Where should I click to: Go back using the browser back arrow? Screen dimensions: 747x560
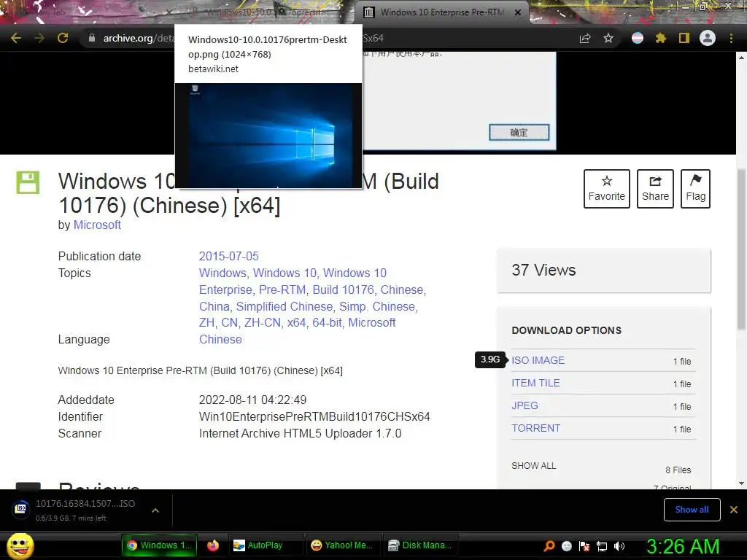[16, 38]
